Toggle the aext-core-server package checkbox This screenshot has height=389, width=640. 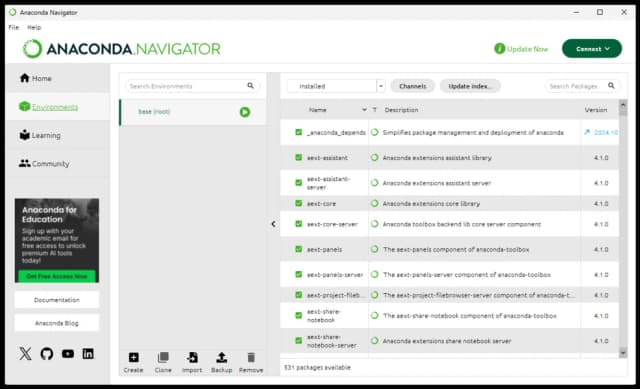click(x=299, y=224)
